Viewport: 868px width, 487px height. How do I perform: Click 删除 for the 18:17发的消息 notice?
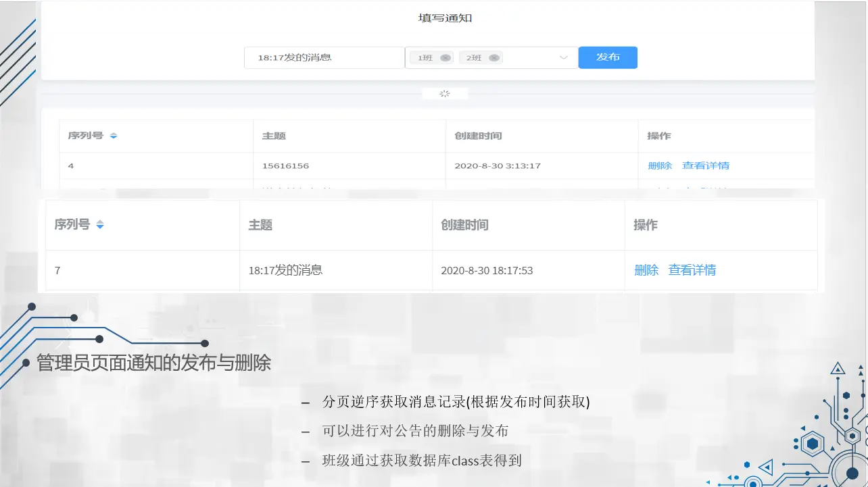point(646,270)
